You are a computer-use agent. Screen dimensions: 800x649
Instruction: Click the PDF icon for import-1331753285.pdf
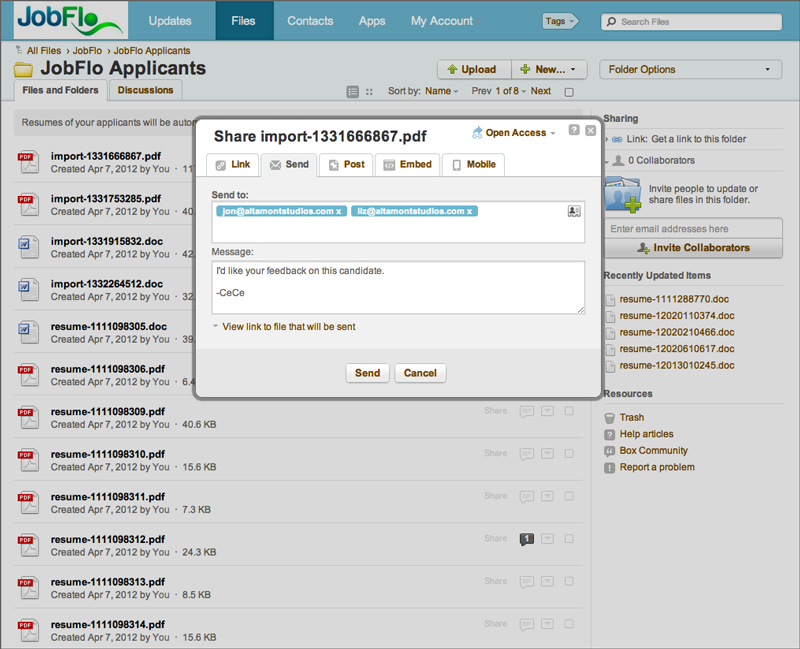tap(29, 205)
